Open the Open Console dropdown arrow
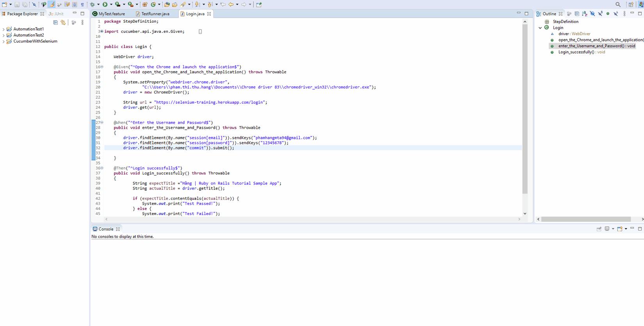Image resolution: width=644 pixels, height=326 pixels. click(626, 229)
